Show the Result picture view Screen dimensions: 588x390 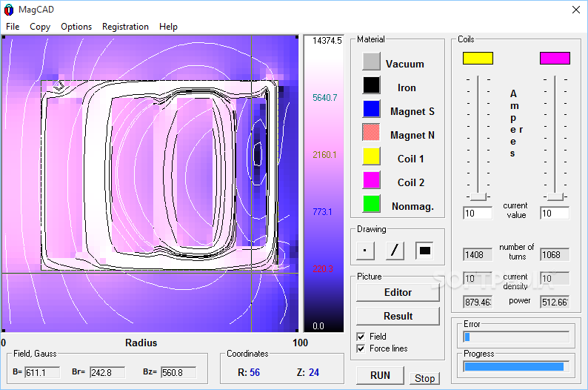(x=398, y=316)
